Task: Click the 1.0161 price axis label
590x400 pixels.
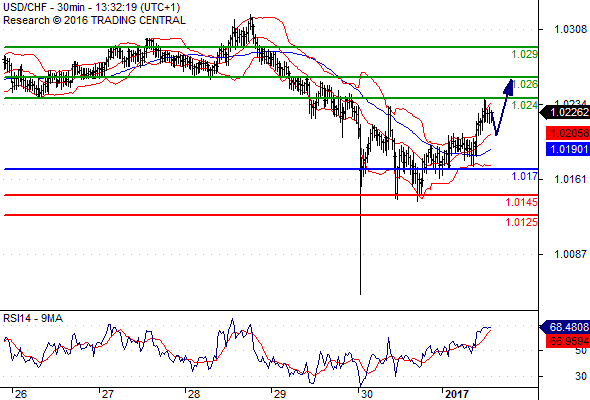Action: [x=570, y=179]
